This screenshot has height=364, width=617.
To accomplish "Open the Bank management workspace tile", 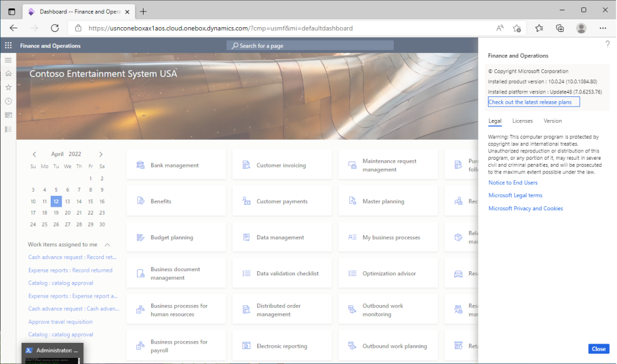I will coord(176,165).
